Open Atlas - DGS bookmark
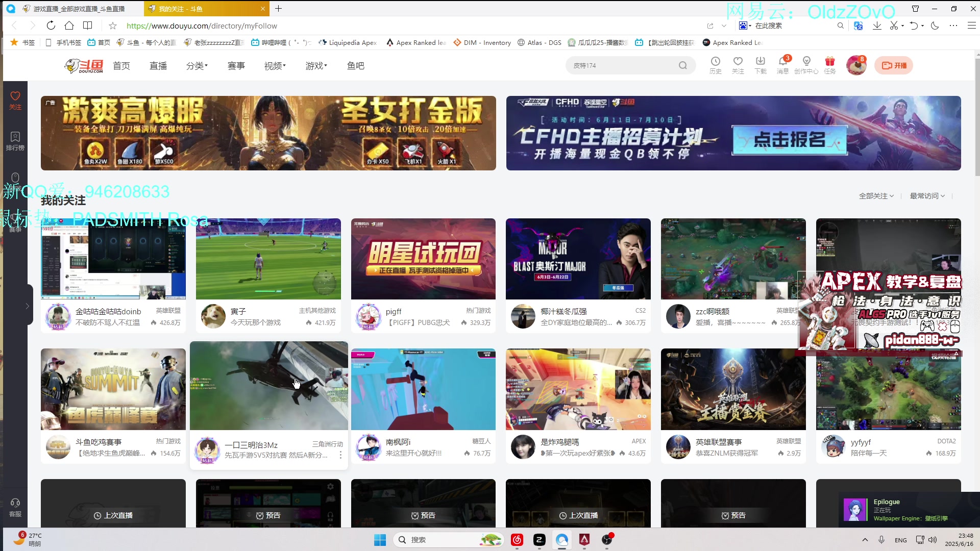 (x=539, y=42)
